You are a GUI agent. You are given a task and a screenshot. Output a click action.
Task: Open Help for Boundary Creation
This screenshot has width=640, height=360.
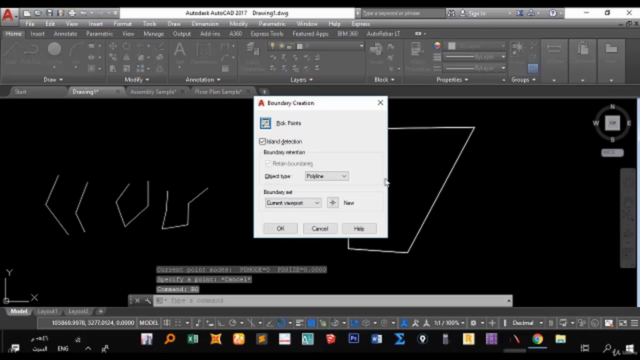pos(359,229)
